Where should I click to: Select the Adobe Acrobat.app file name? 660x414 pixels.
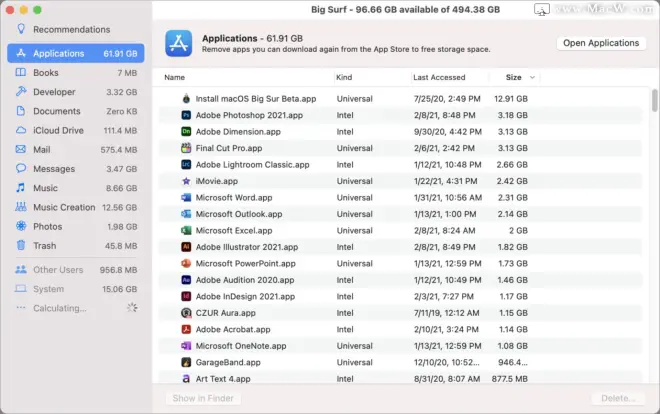click(233, 329)
